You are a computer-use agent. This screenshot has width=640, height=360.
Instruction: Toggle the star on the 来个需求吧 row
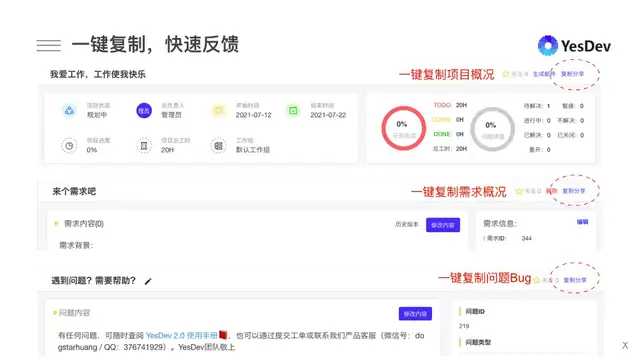(519, 191)
